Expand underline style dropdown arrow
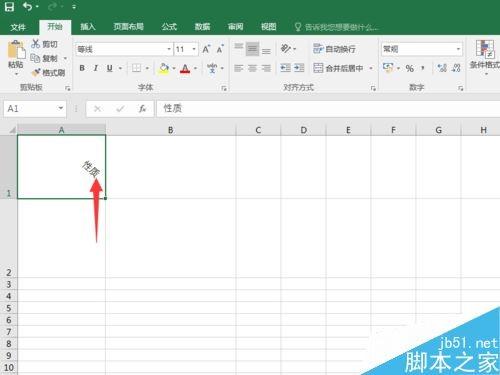 120,69
